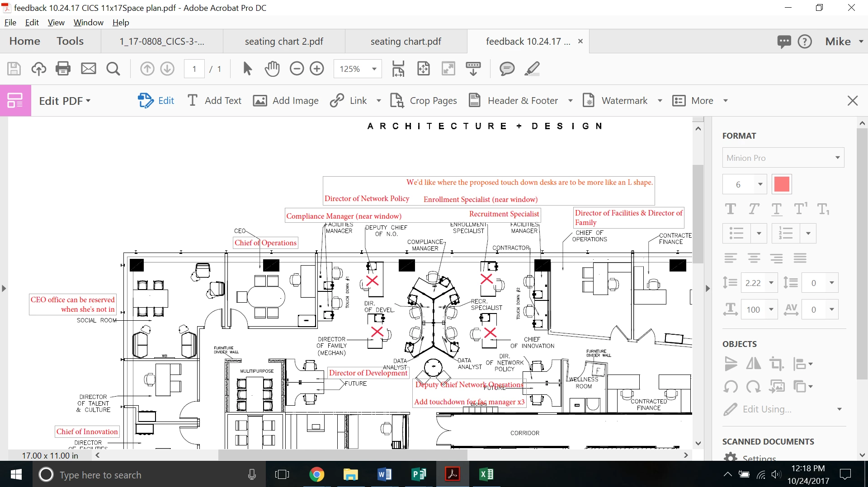Viewport: 868px width, 487px height.
Task: Select the arrow selection tool
Action: click(x=247, y=69)
